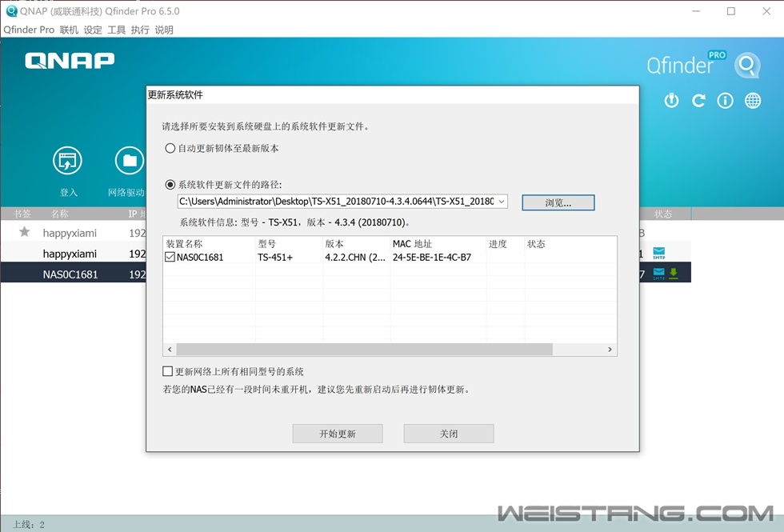Click the 开始更新 button

[x=338, y=434]
